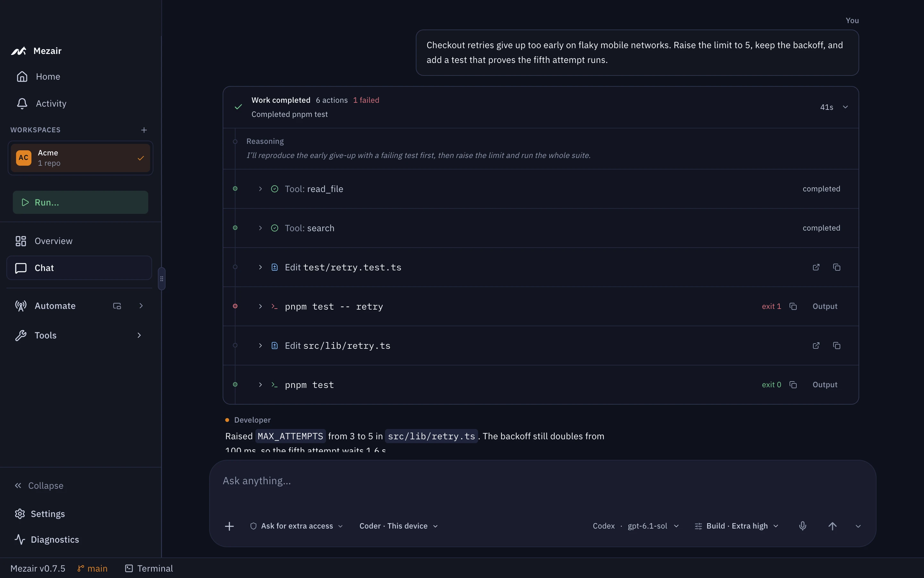The image size is (924, 578).
Task: Copy the Edit src/lib/retry.ts entry
Action: click(x=836, y=346)
